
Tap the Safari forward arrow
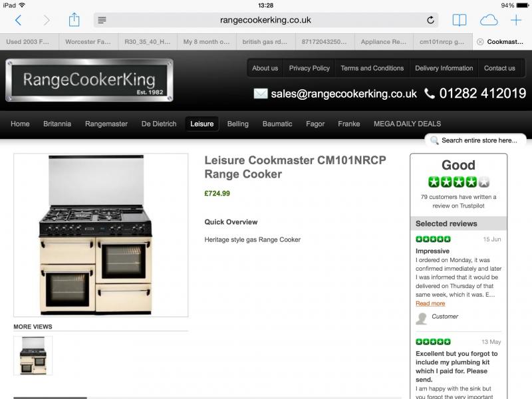click(47, 21)
